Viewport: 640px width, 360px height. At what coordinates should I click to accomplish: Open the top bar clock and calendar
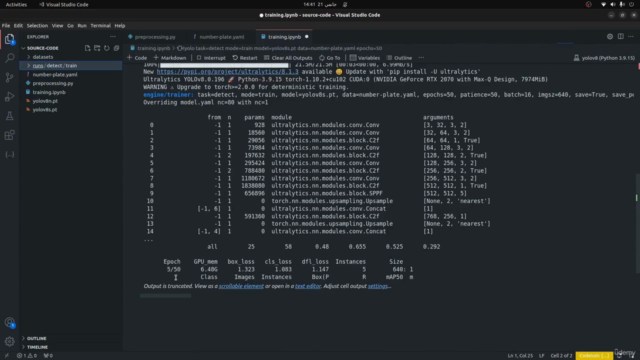(x=319, y=4)
